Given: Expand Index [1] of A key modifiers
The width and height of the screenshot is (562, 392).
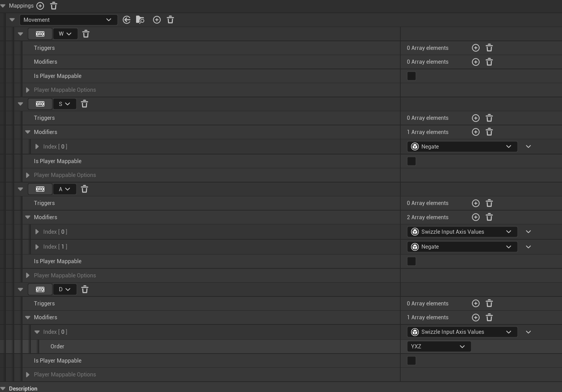Looking at the screenshot, I should 37,247.
